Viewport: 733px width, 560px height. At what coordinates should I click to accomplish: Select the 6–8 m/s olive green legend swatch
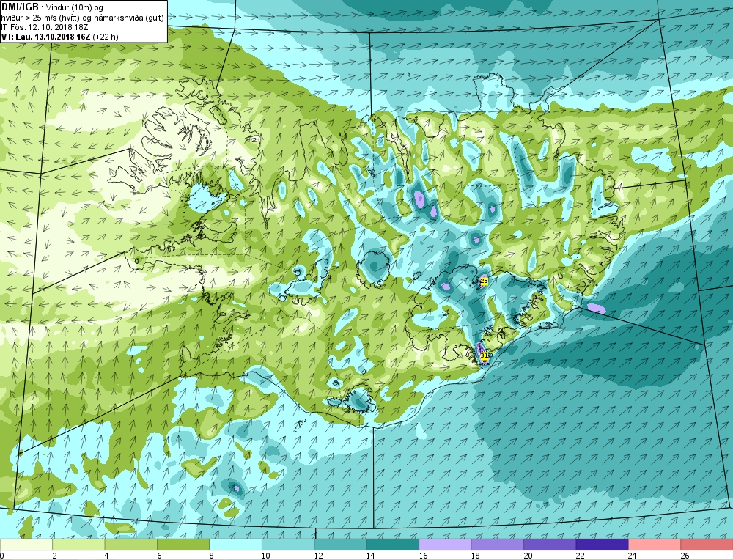point(183,545)
